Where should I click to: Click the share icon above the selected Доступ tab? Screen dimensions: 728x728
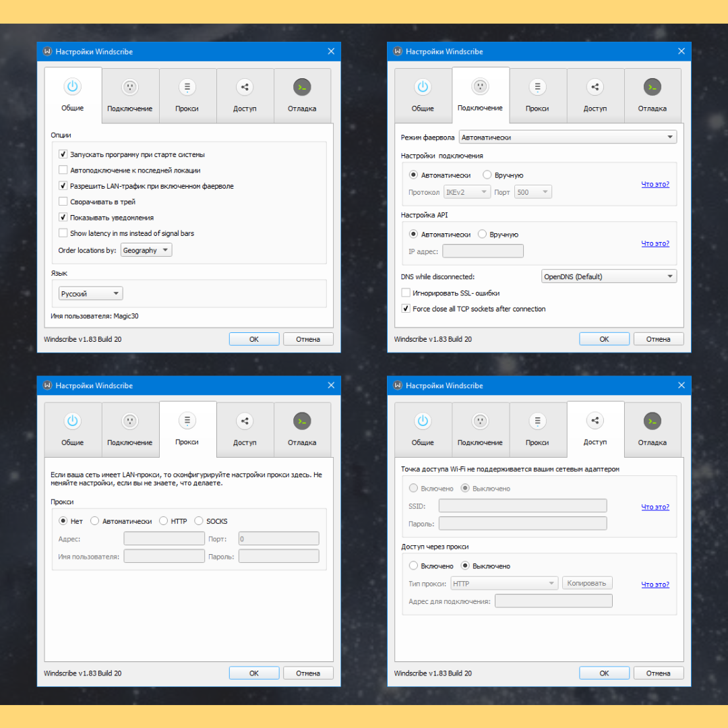[595, 421]
